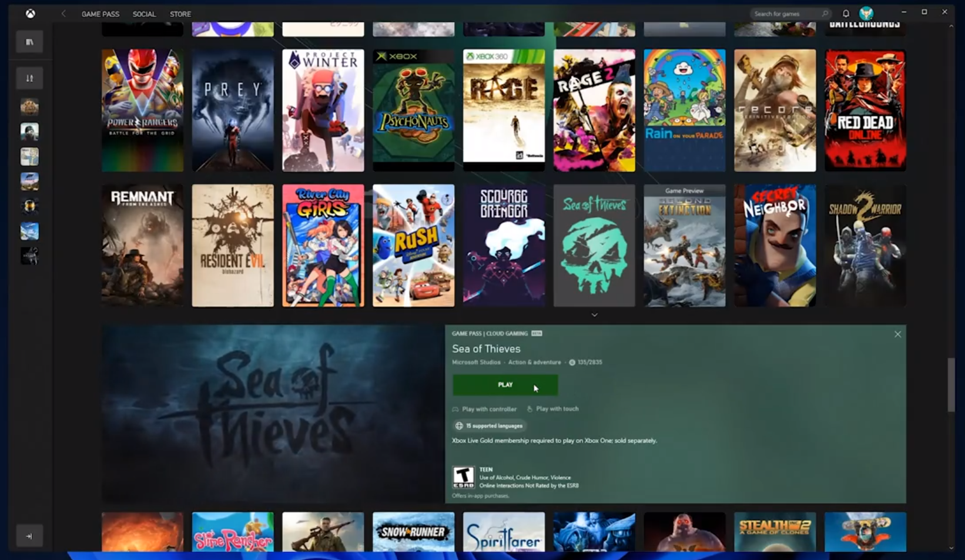
Task: Open the library icon in the sidebar
Action: (29, 42)
